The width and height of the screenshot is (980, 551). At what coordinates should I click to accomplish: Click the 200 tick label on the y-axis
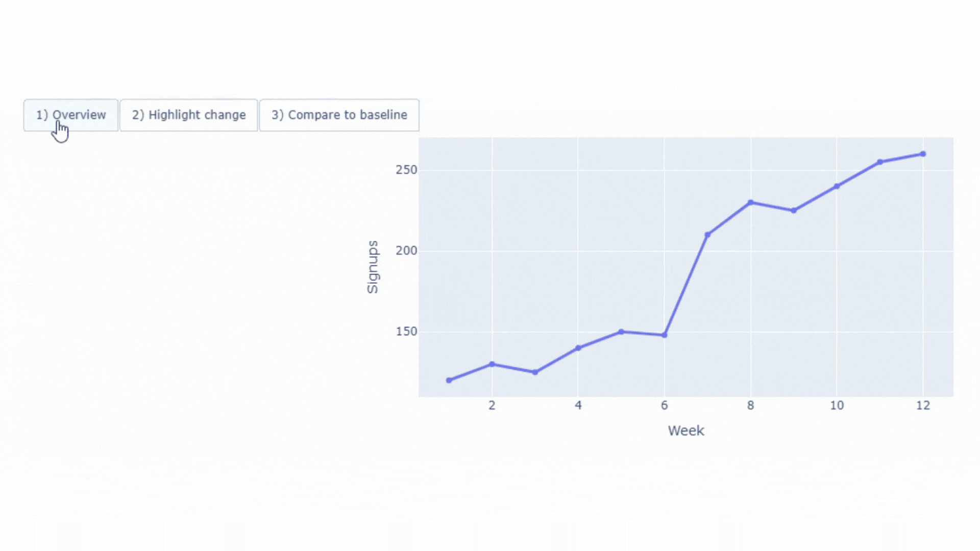(406, 251)
